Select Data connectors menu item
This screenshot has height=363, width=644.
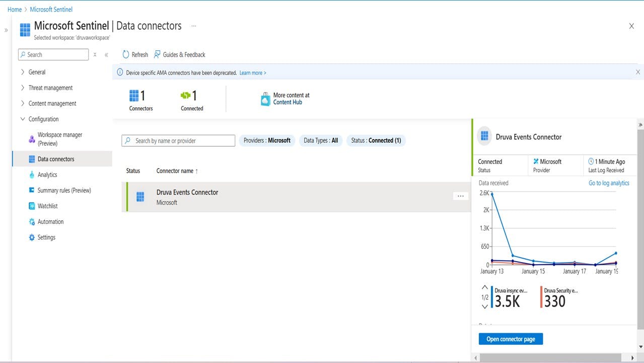(x=55, y=159)
